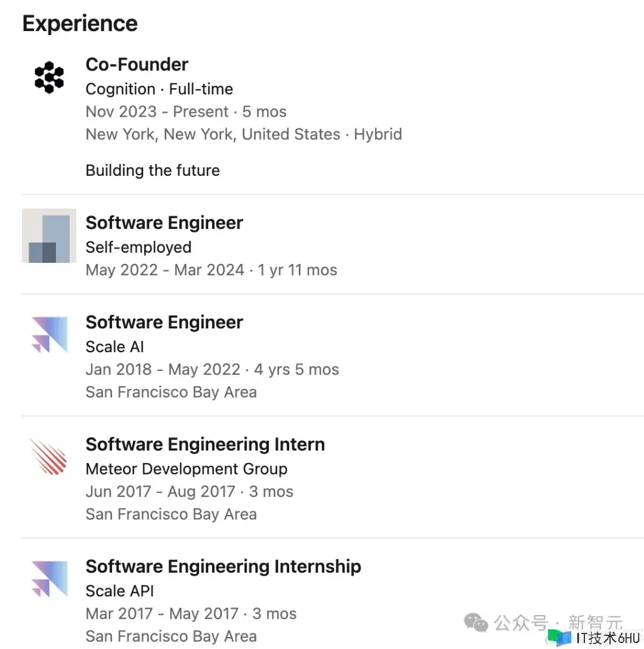Click the WeChat icon in watermark
This screenshot has height=649, width=644.
[x=476, y=623]
